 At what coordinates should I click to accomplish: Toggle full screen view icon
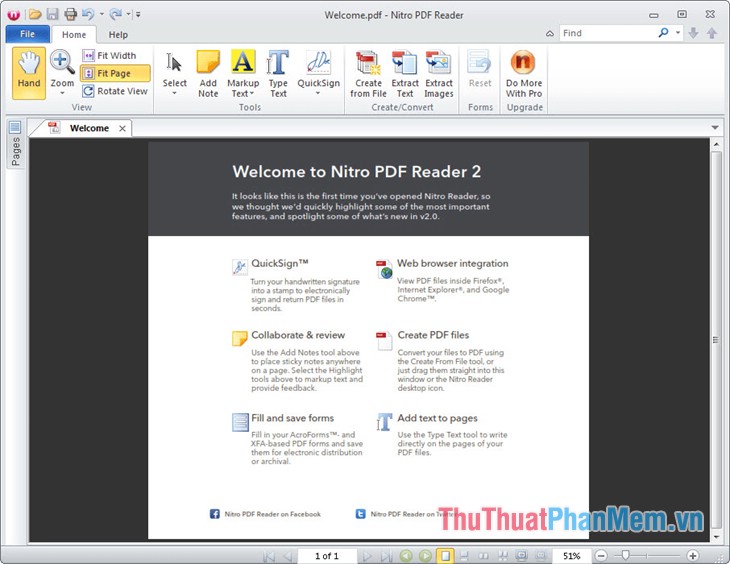tap(522, 556)
